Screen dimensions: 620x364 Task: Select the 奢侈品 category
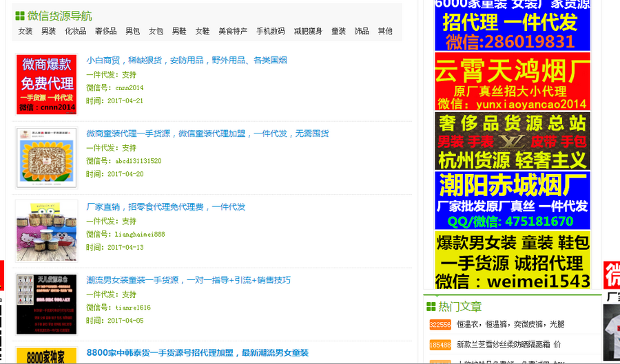click(106, 31)
